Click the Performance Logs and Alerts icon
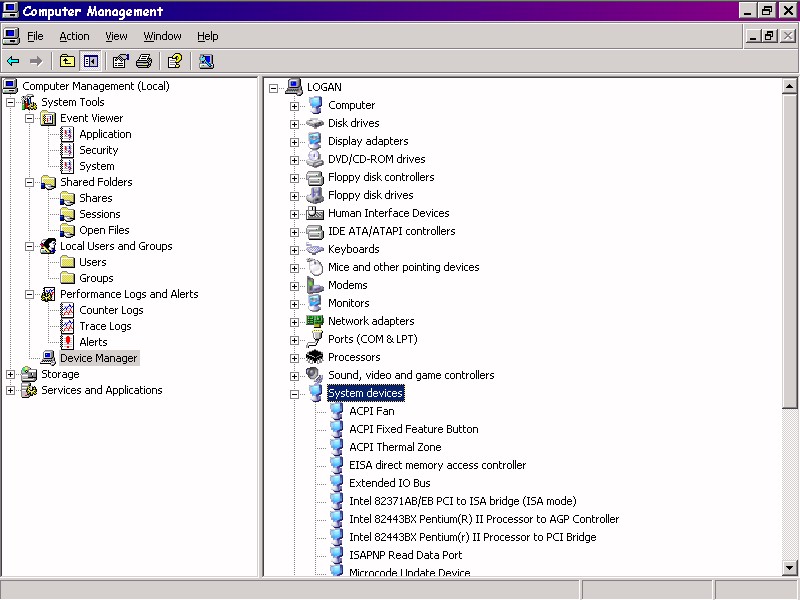The image size is (800, 600). [x=48, y=294]
